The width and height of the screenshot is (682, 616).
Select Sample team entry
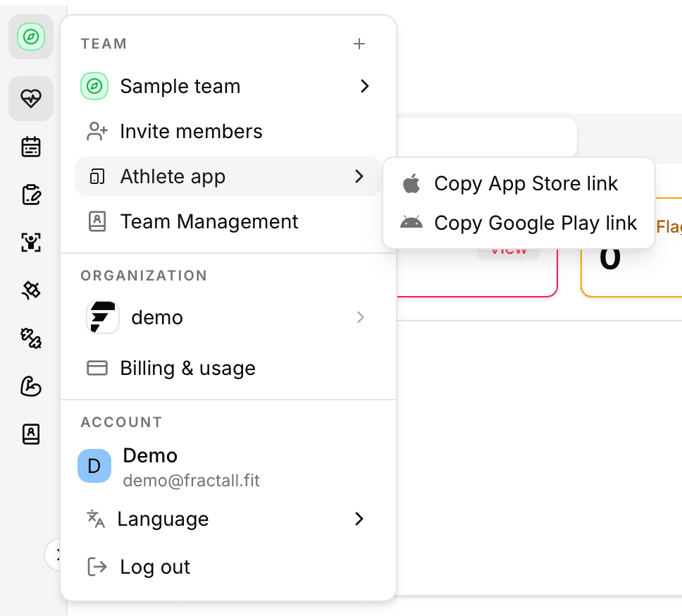pos(228,86)
